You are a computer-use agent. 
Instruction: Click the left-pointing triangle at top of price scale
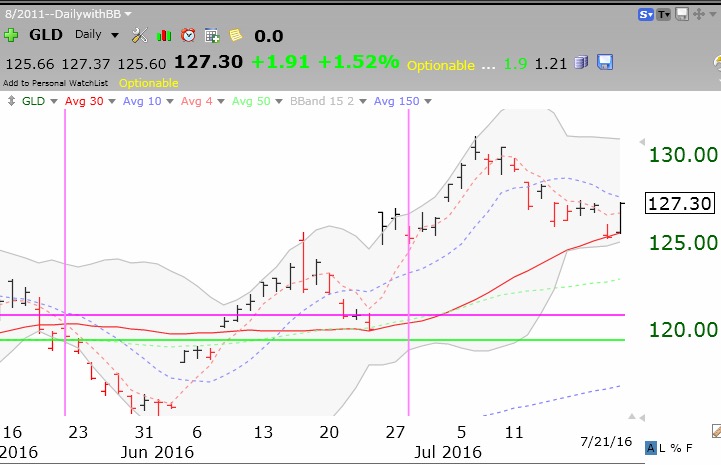click(642, 142)
